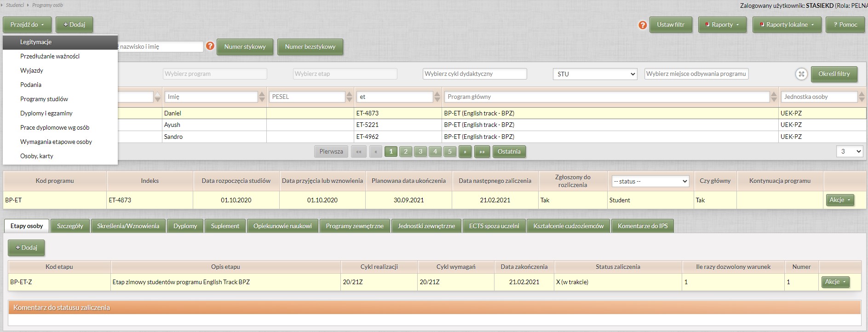
Task: Open ECTS spoza uczelni tab
Action: pos(494,226)
